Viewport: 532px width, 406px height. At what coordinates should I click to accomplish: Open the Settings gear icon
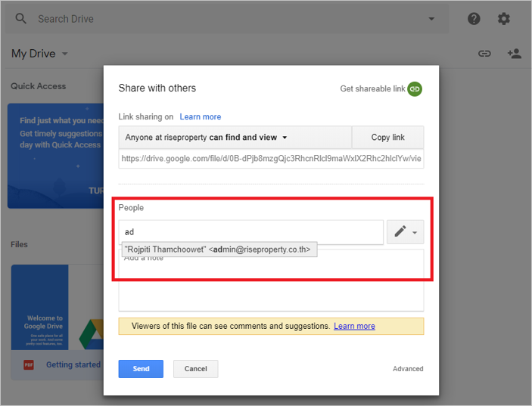click(x=503, y=19)
